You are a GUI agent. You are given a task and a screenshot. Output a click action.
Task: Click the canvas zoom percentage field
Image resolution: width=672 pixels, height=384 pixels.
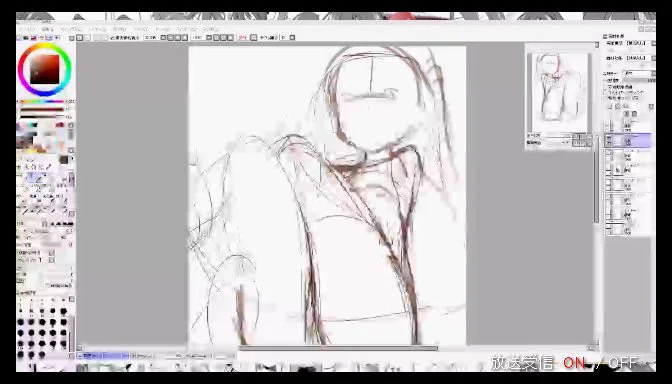tap(151, 38)
